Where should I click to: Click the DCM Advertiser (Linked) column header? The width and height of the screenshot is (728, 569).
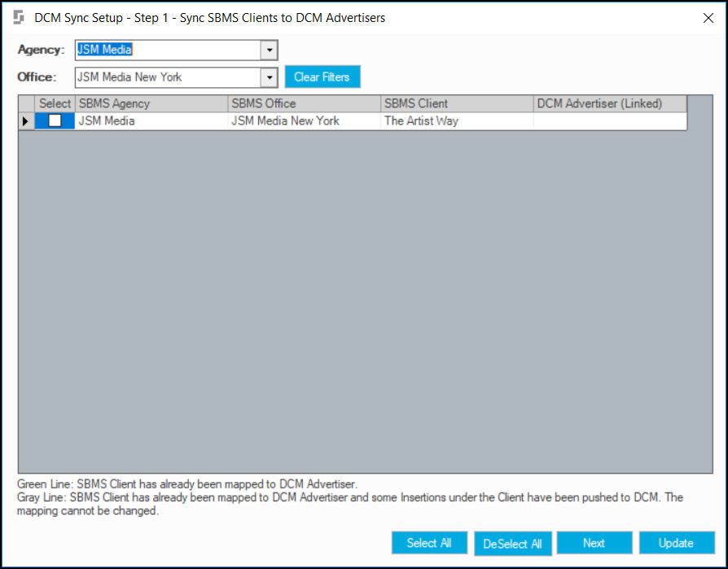point(610,103)
